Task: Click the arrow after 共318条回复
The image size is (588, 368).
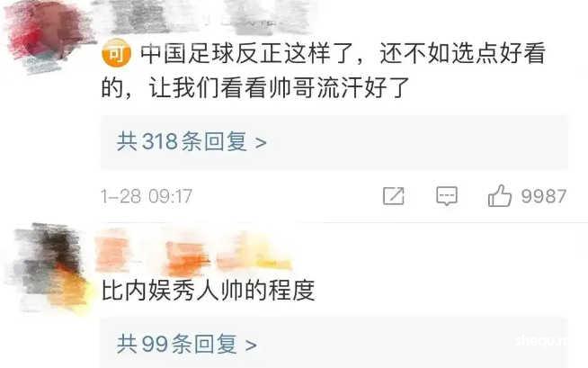Action: coord(261,143)
